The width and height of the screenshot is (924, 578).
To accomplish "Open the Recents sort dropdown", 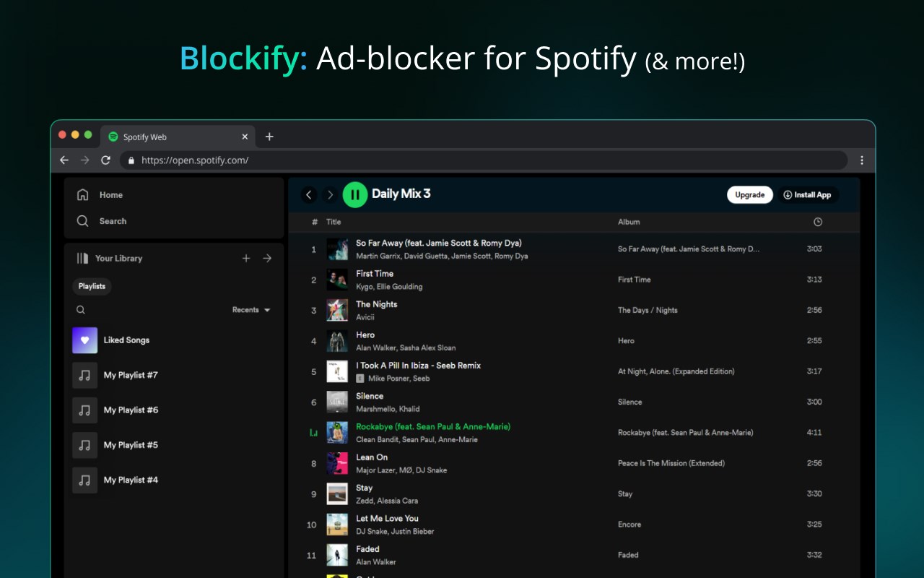I will point(251,310).
